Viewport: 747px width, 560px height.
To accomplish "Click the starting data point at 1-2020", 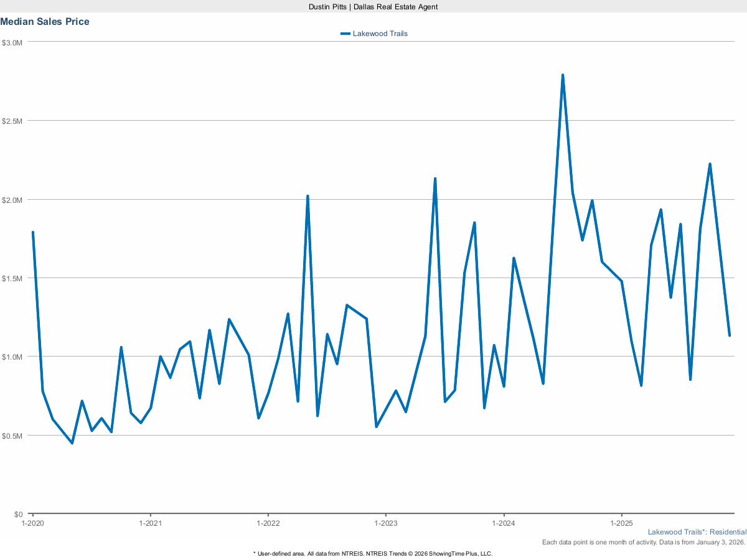I will 33,232.
